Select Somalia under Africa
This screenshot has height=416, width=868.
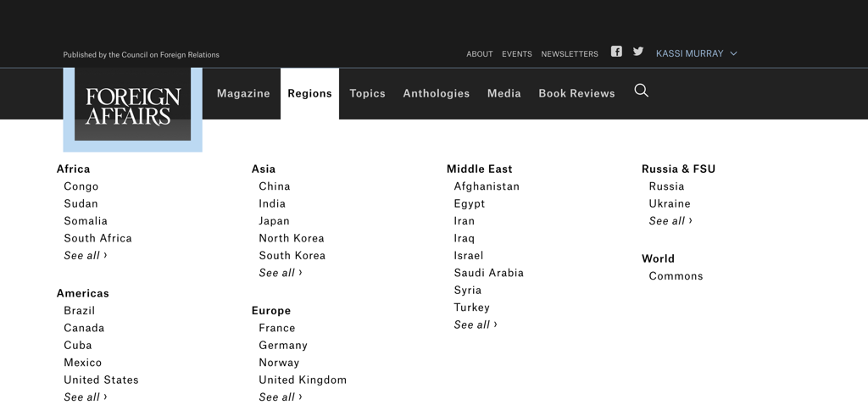(x=86, y=221)
